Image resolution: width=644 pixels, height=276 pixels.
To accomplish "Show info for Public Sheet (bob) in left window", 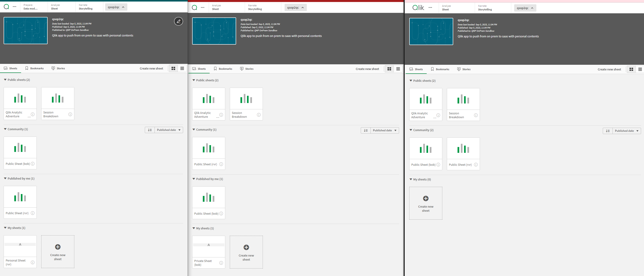I will tap(33, 164).
